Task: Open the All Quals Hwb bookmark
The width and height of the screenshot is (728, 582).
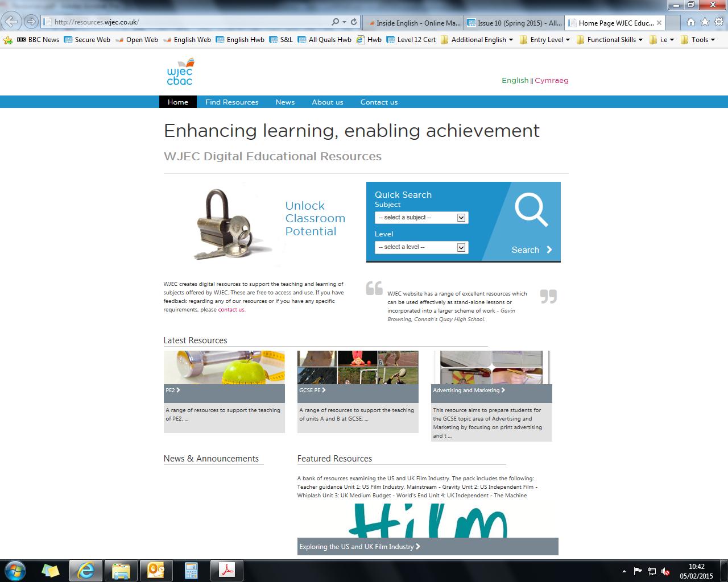Action: (325, 40)
